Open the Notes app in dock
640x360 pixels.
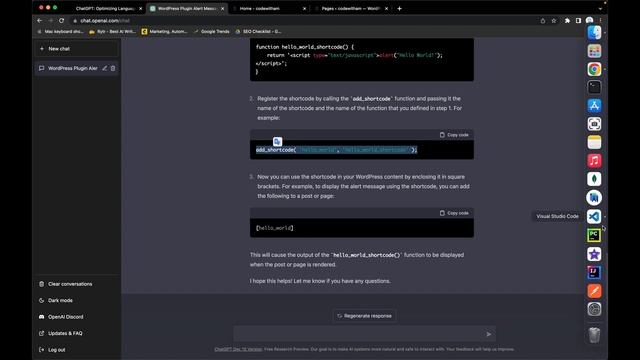tap(594, 142)
